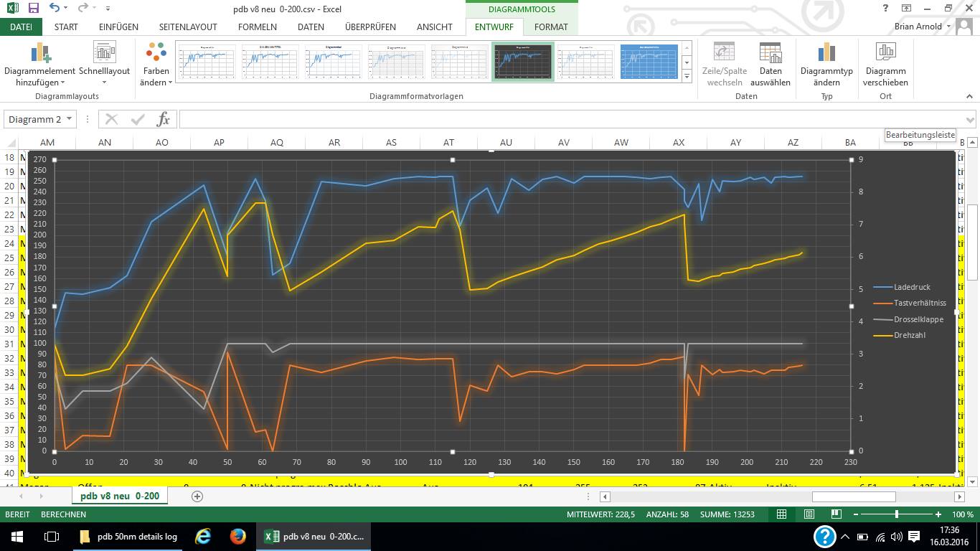Image resolution: width=980 pixels, height=551 pixels.
Task: Open the Schnelllayout gallery
Action: pos(105,54)
